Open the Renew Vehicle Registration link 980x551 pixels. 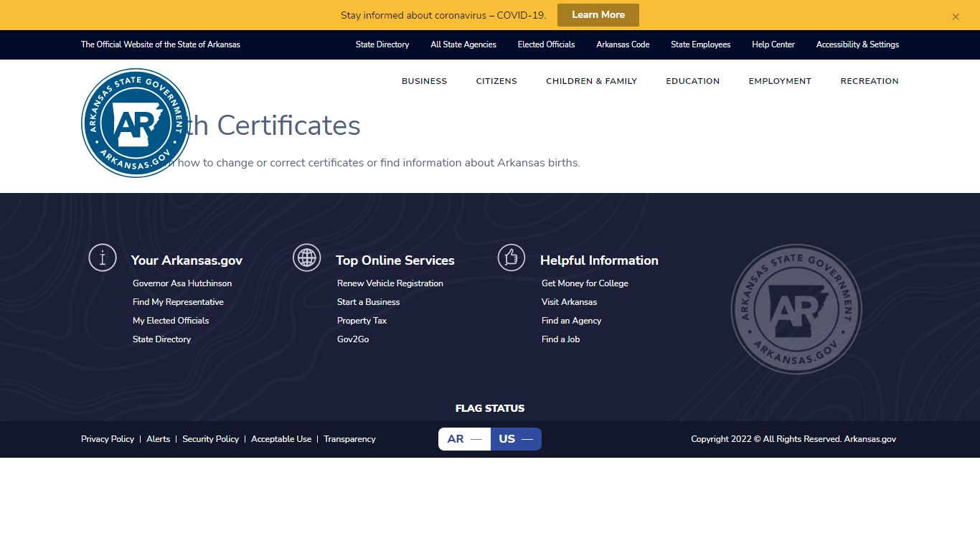click(390, 283)
